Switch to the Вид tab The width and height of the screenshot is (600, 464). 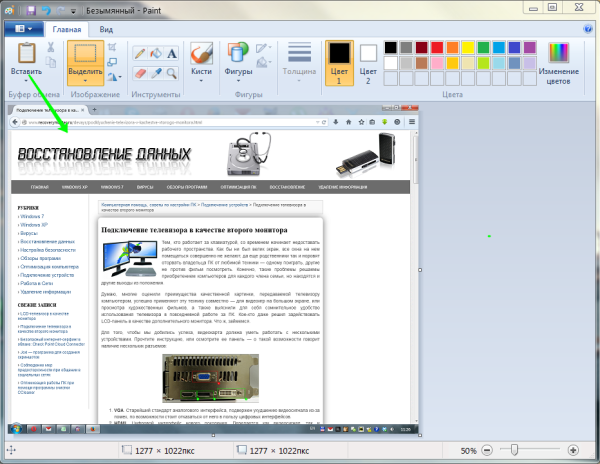[x=107, y=30]
